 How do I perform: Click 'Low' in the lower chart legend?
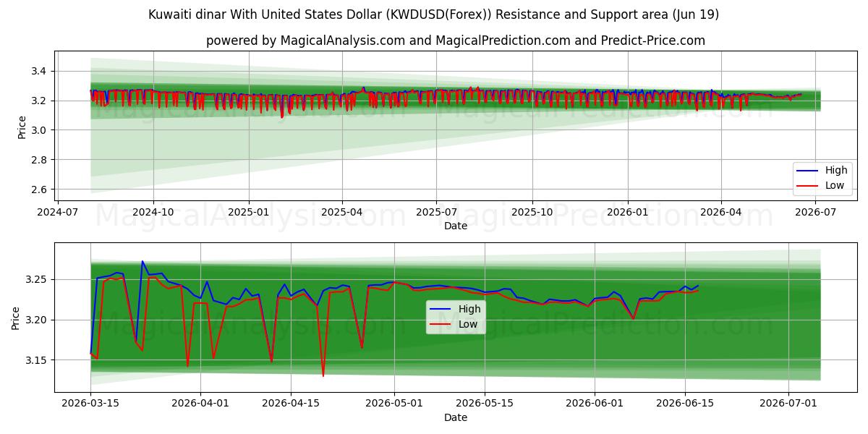[x=468, y=324]
